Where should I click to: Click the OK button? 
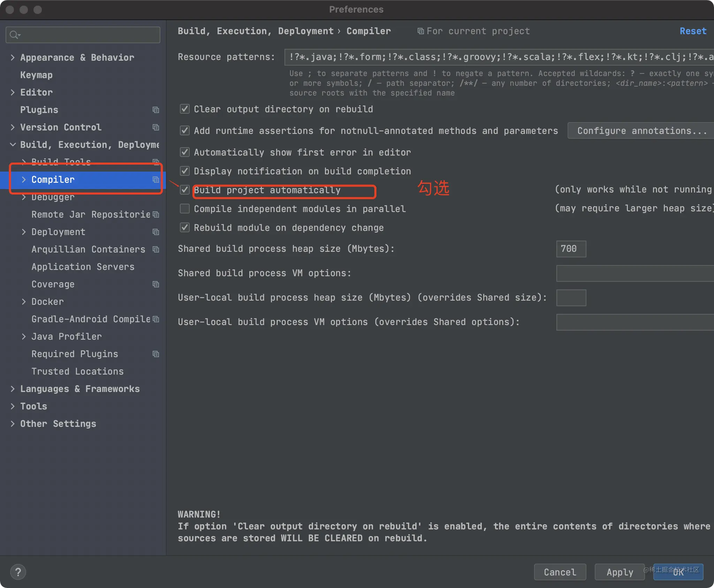click(678, 572)
